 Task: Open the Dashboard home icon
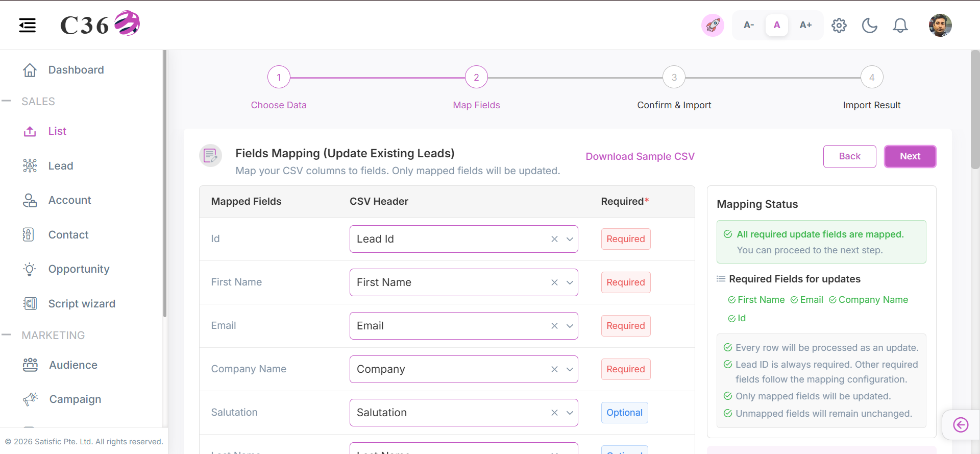tap(30, 70)
